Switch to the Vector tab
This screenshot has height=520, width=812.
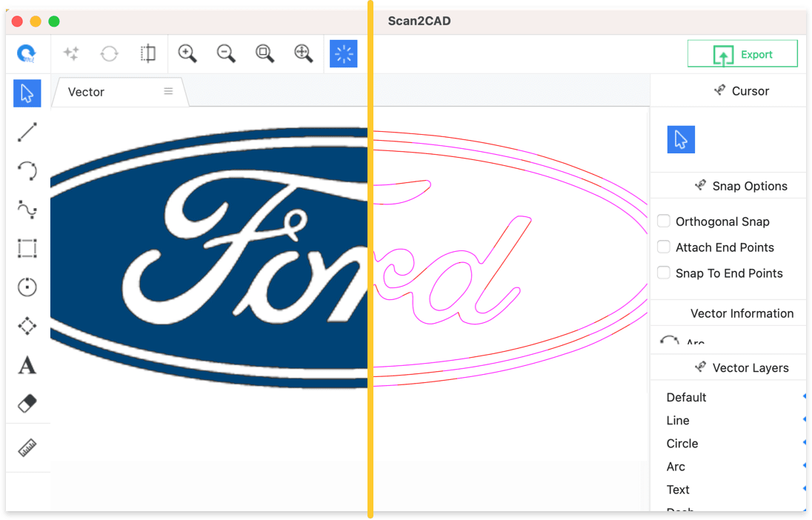(x=87, y=92)
